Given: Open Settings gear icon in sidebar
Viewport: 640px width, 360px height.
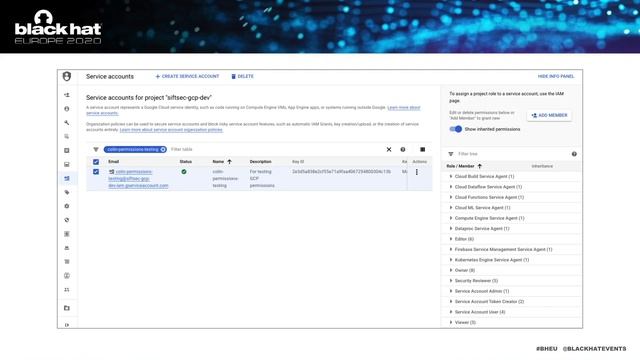Looking at the screenshot, I should (x=67, y=206).
